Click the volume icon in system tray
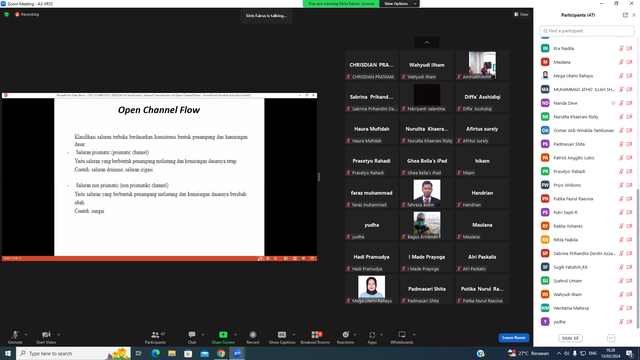The width and height of the screenshot is (640, 360). coord(567,353)
